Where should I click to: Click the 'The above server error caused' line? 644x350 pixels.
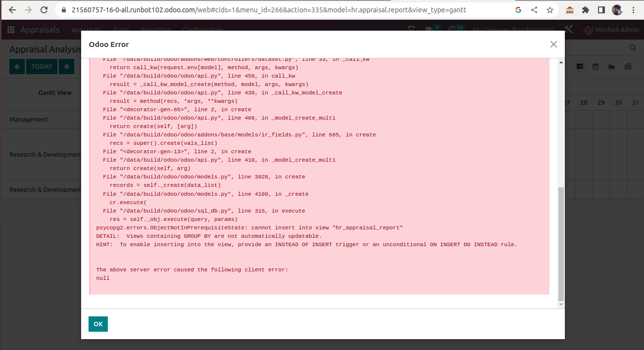192,270
